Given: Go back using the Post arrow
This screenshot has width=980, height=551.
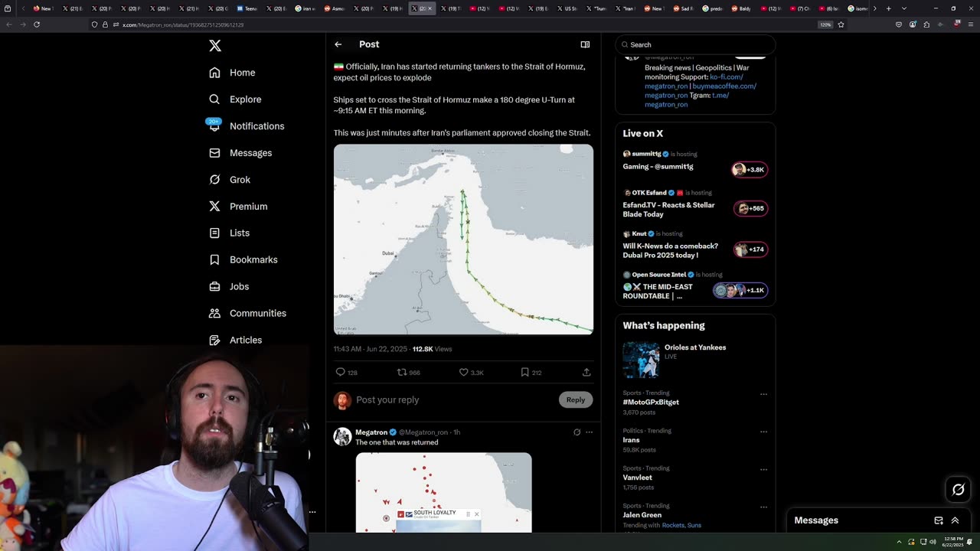Looking at the screenshot, I should coord(338,44).
